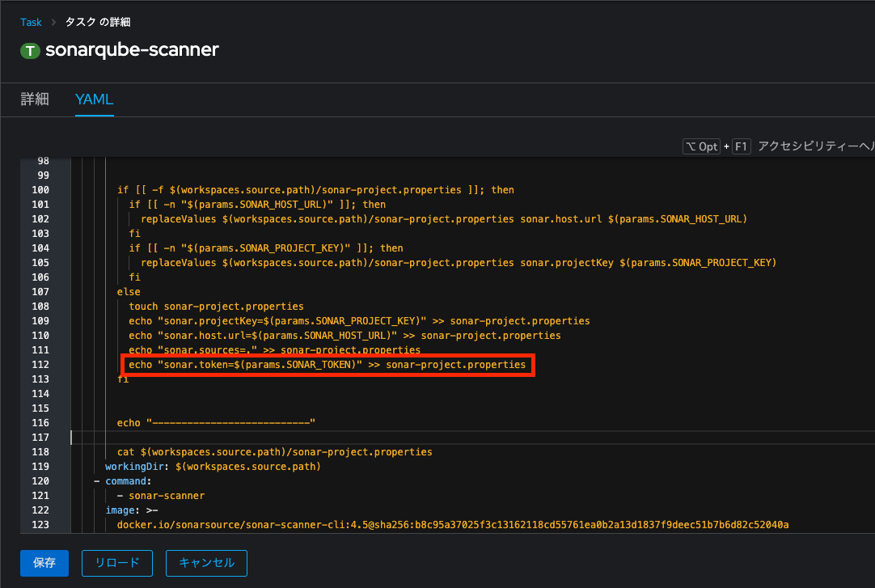Click the 'if [[ -f' condition line 100
Image resolution: width=875 pixels, height=588 pixels.
315,190
